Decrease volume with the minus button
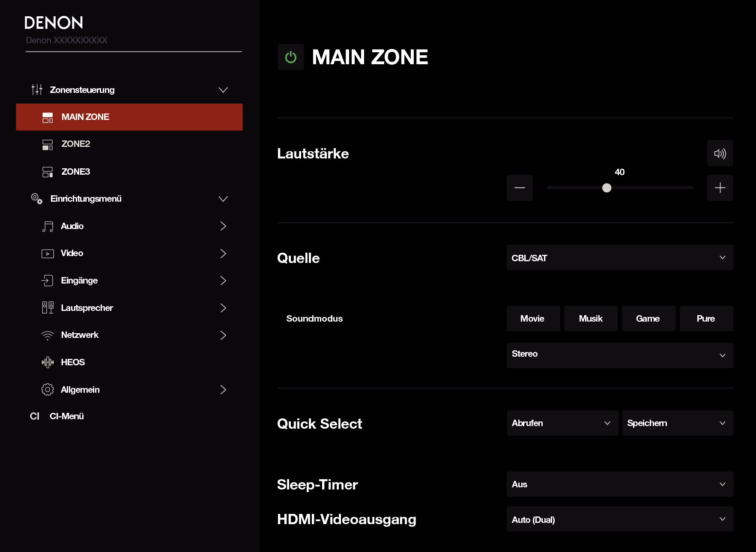756x552 pixels. [519, 188]
